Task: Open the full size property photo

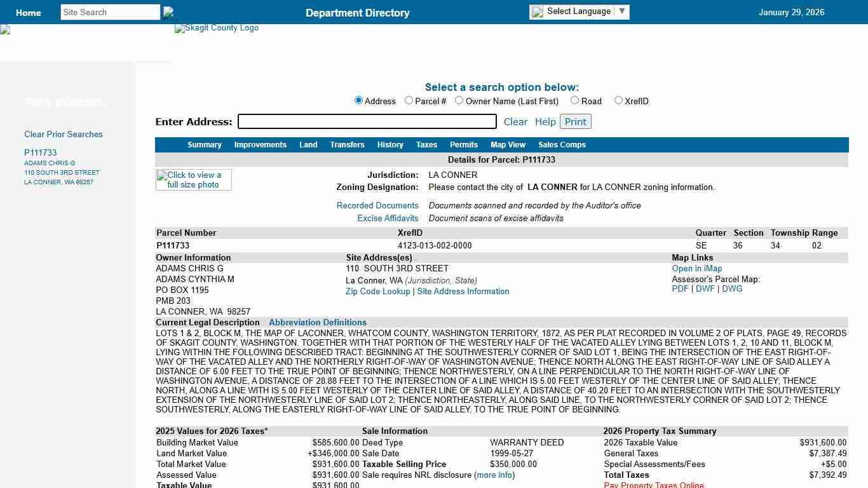Action: (x=194, y=180)
